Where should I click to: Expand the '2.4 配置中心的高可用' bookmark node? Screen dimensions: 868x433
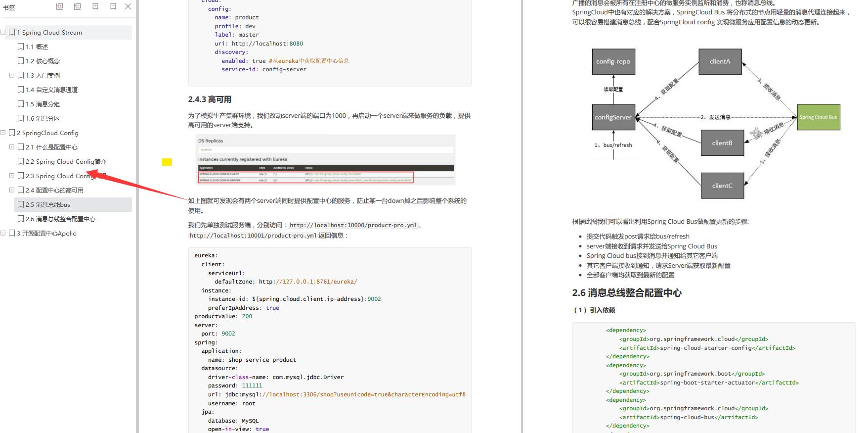(12, 190)
